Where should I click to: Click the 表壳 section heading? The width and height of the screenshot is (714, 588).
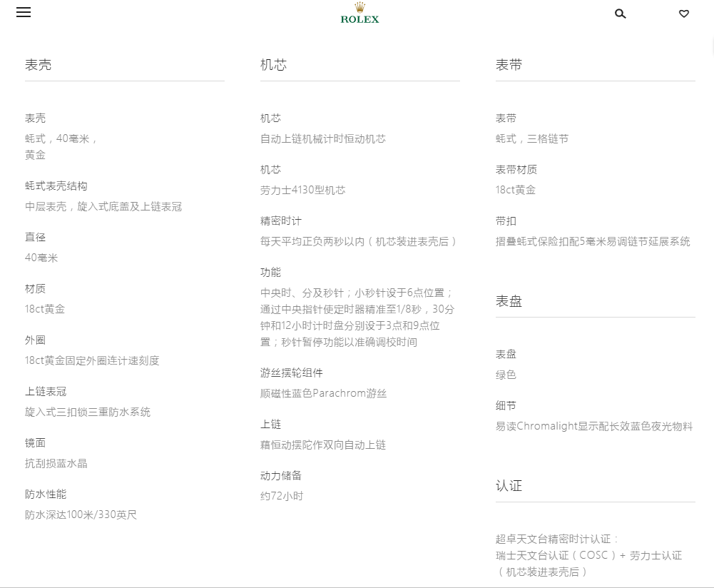pos(39,65)
